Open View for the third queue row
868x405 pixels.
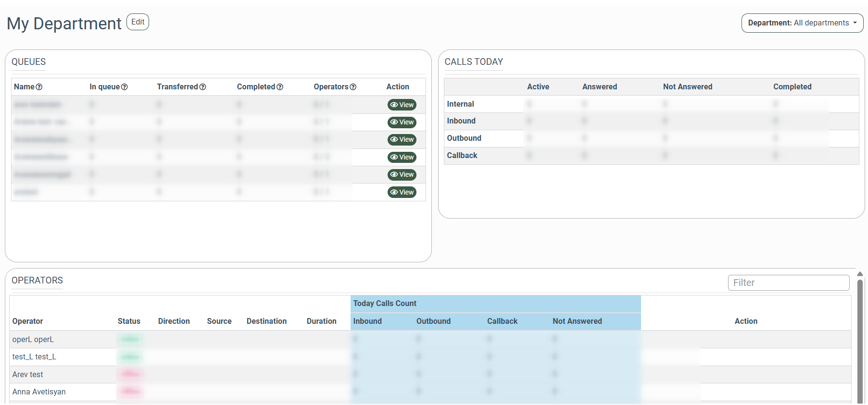(402, 140)
